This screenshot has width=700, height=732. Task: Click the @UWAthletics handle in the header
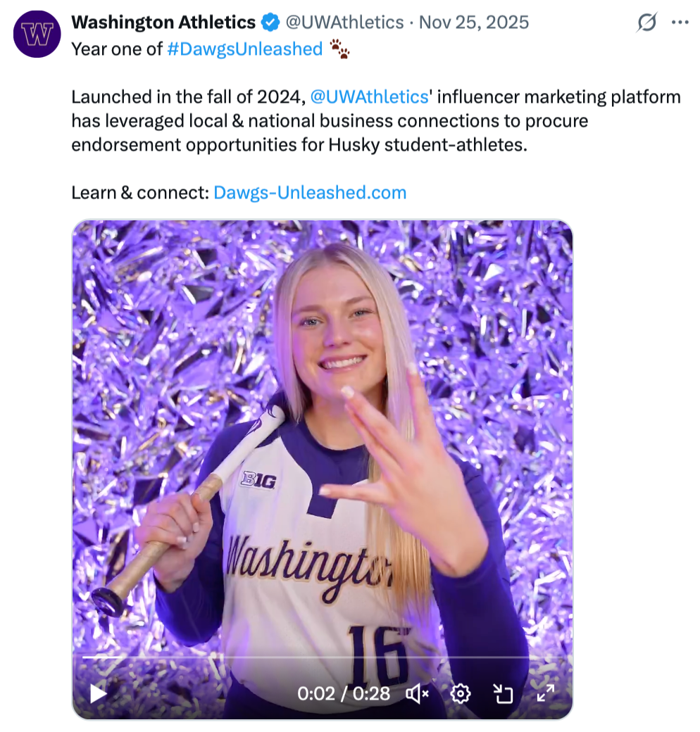[x=344, y=23]
